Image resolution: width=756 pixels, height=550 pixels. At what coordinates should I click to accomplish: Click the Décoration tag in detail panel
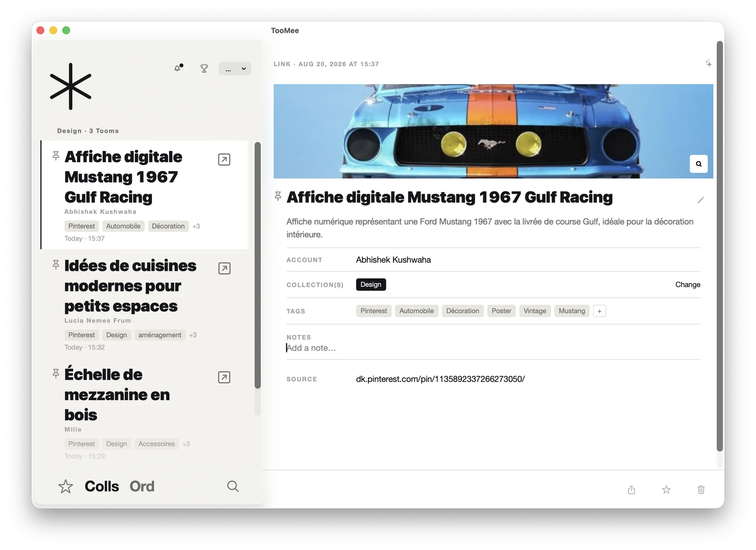pyautogui.click(x=463, y=311)
